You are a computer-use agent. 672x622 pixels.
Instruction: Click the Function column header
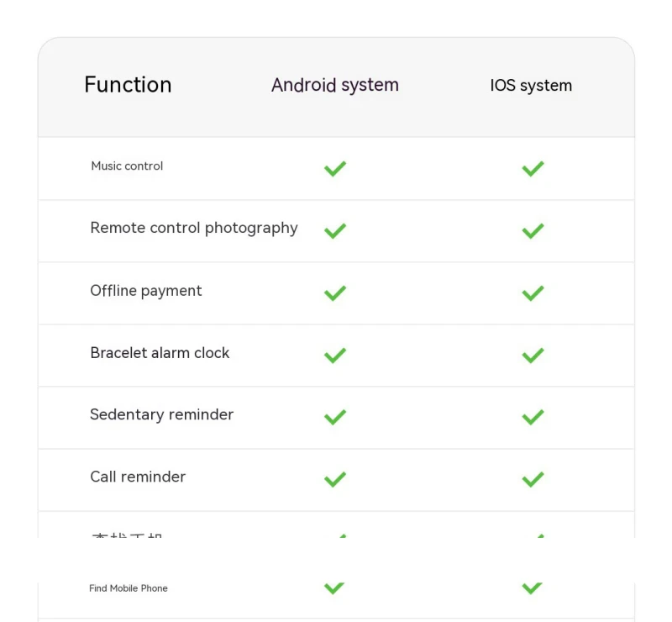point(128,85)
